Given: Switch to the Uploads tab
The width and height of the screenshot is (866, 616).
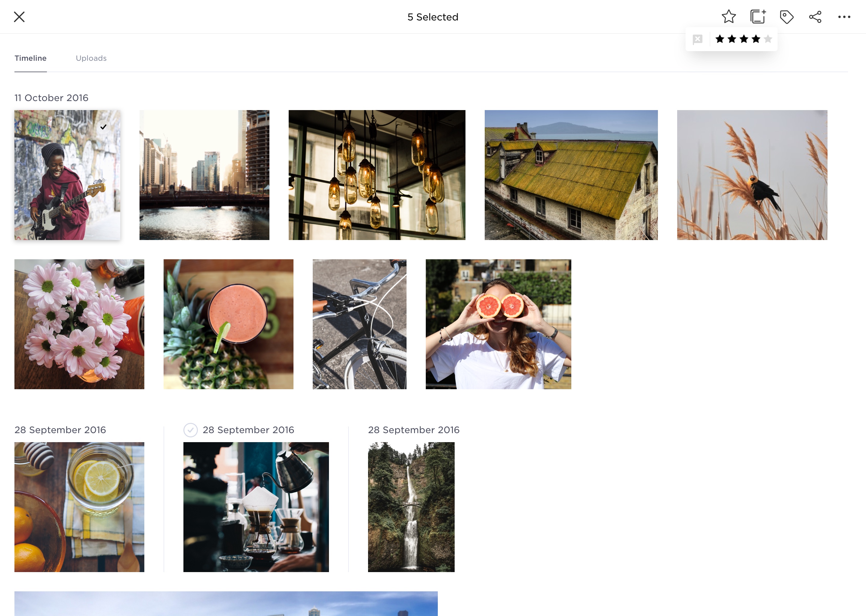Looking at the screenshot, I should tap(91, 58).
